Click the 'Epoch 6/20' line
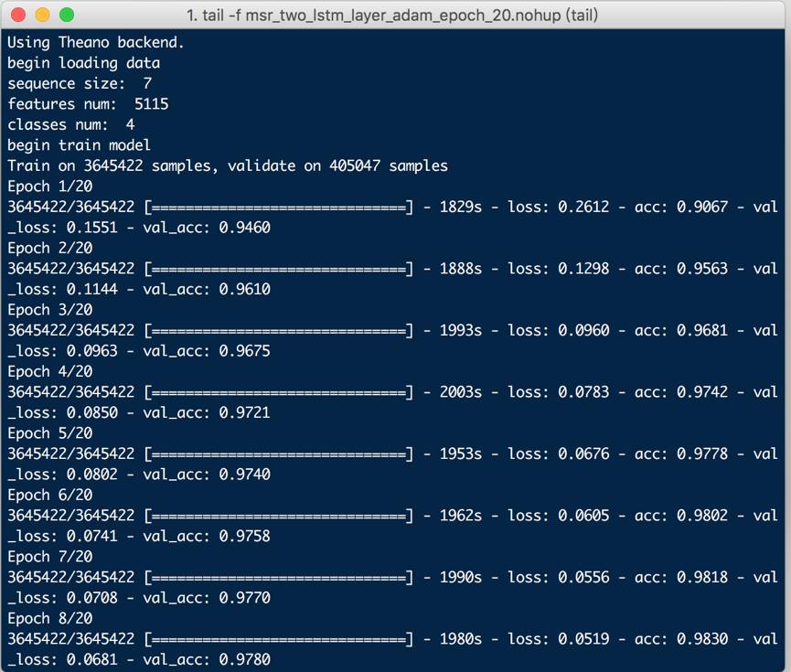791x672 pixels. pyautogui.click(x=50, y=495)
